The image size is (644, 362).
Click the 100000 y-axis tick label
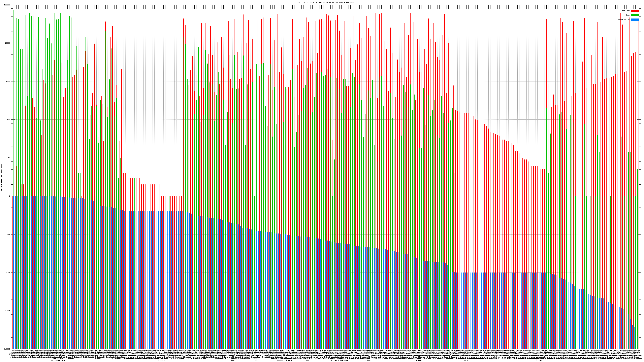pos(7,5)
